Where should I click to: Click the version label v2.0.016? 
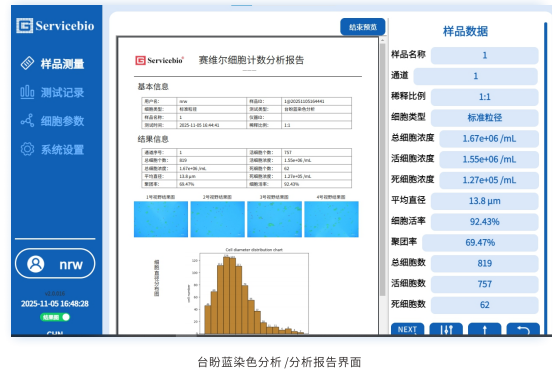click(55, 294)
